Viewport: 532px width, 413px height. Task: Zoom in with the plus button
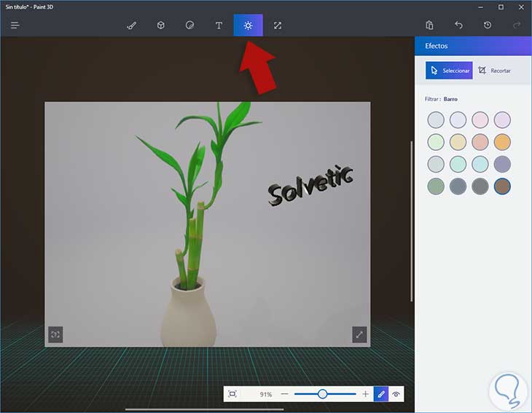pos(366,394)
